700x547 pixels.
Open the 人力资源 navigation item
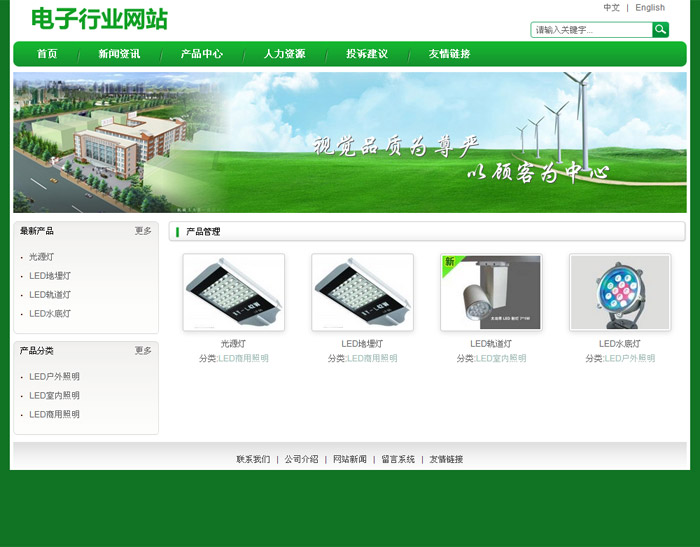click(x=284, y=54)
